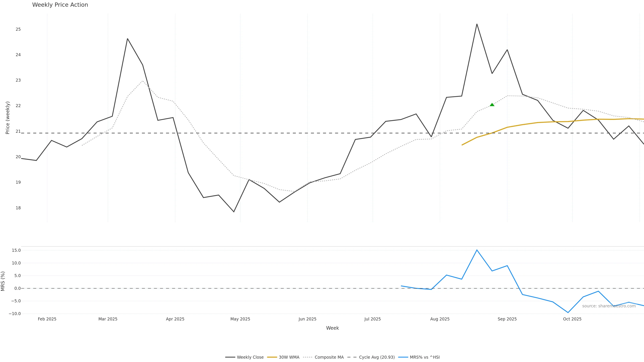Click the Sep 2025 x-axis tick label
644x362 pixels.
(x=507, y=319)
